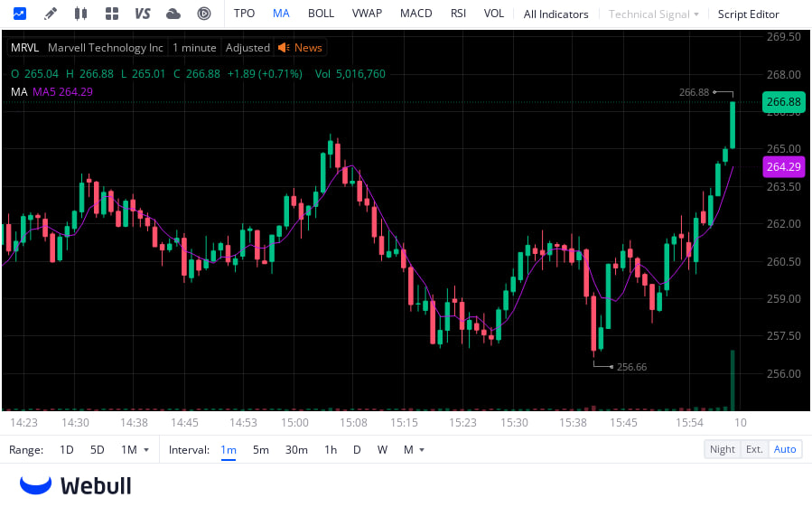The height and width of the screenshot is (507, 812).
Task: Click the 268.00 price axis label
Action: tap(783, 75)
